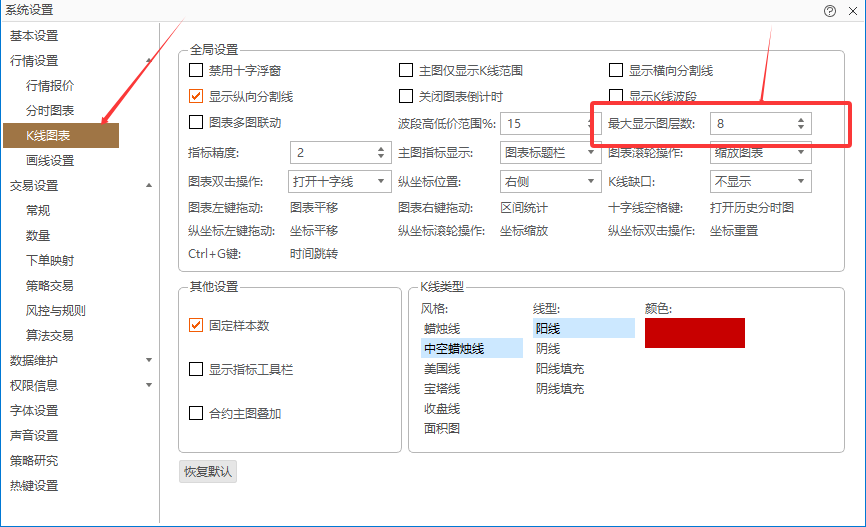Viewport: 866px width, 527px height.
Task: Collapse the 交易设置 tree section
Action: 149,185
